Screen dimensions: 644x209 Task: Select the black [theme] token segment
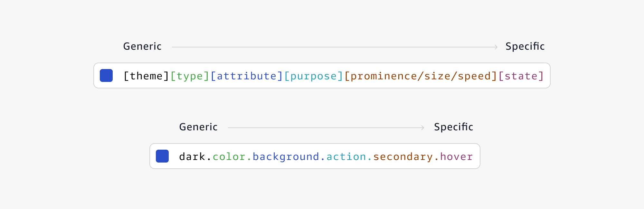(147, 76)
